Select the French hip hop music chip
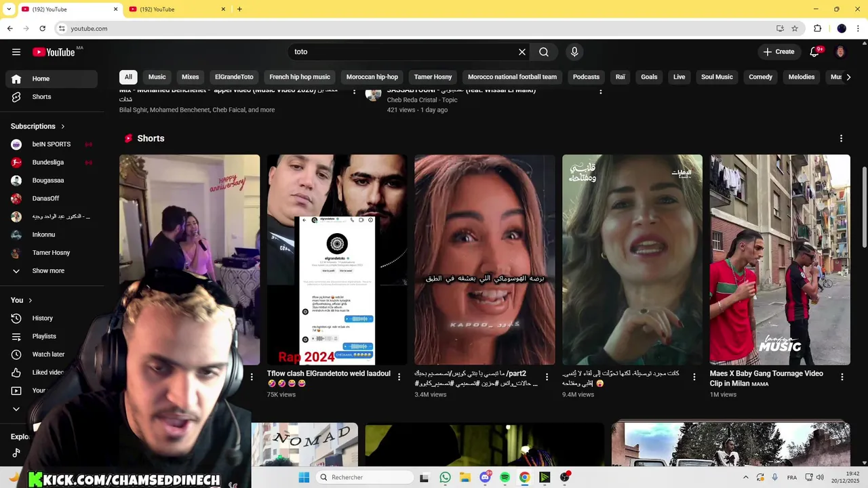The height and width of the screenshot is (488, 868). click(300, 77)
